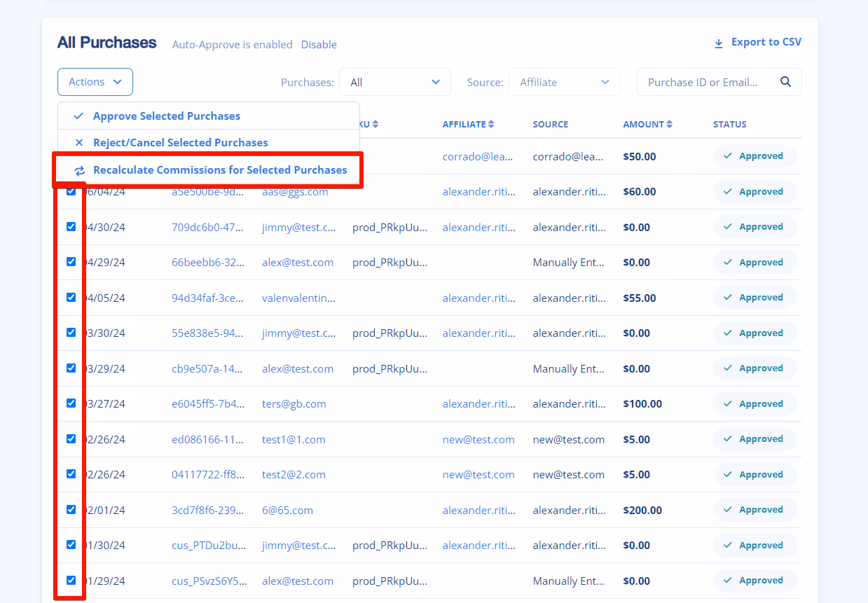Click the X icon beside Reject/Cancel Selected Purchases

tap(78, 142)
